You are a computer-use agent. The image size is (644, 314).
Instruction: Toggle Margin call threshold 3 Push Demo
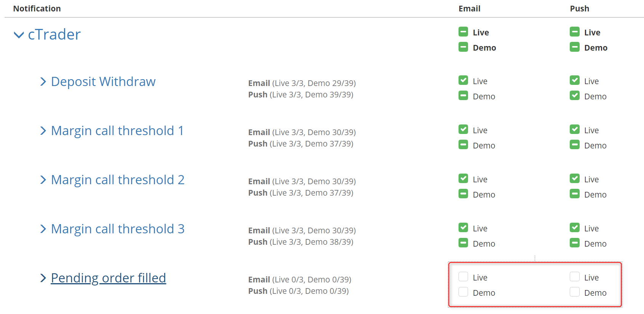[x=575, y=243]
